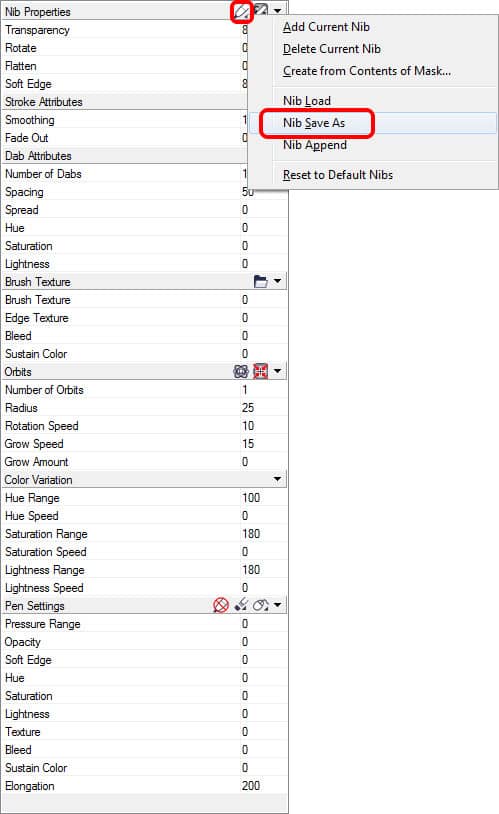The width and height of the screenshot is (499, 814).
Task: Open the Brush Texture options arrow
Action: click(277, 281)
